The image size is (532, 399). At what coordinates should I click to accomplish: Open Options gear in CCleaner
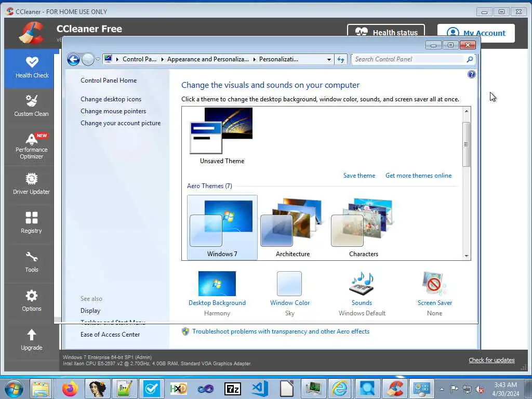coord(31,301)
